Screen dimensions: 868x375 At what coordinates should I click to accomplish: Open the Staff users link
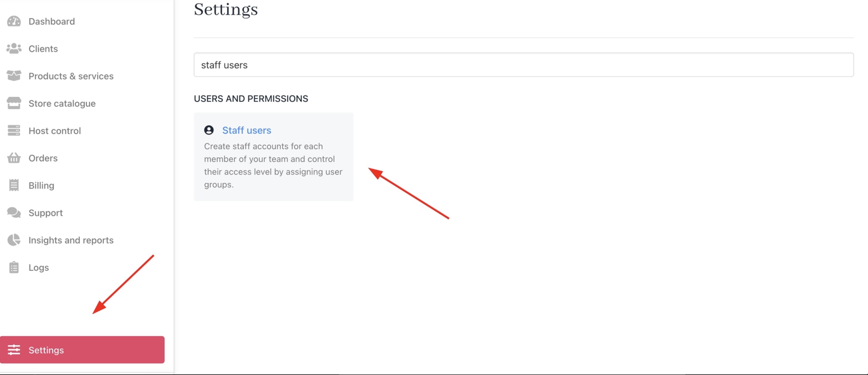[x=247, y=130]
